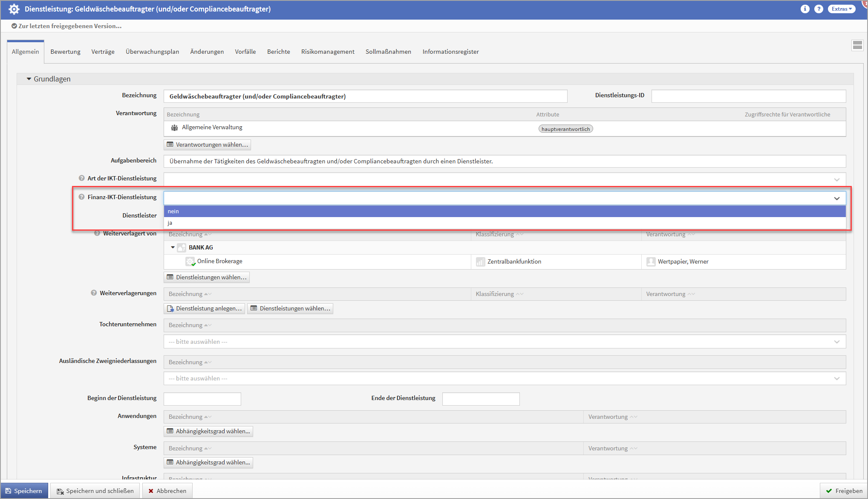868x499 pixels.
Task: Click Verantwortungen wählen button
Action: 207,145
